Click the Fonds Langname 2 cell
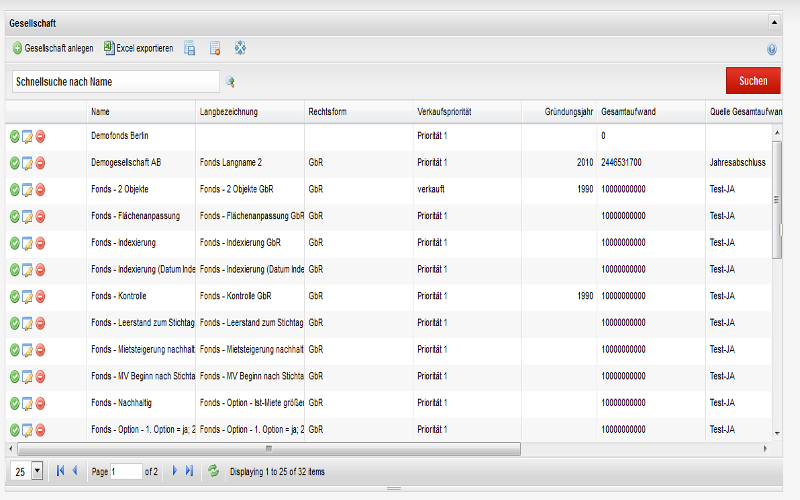Screen dimensions: 800x500 250,163
